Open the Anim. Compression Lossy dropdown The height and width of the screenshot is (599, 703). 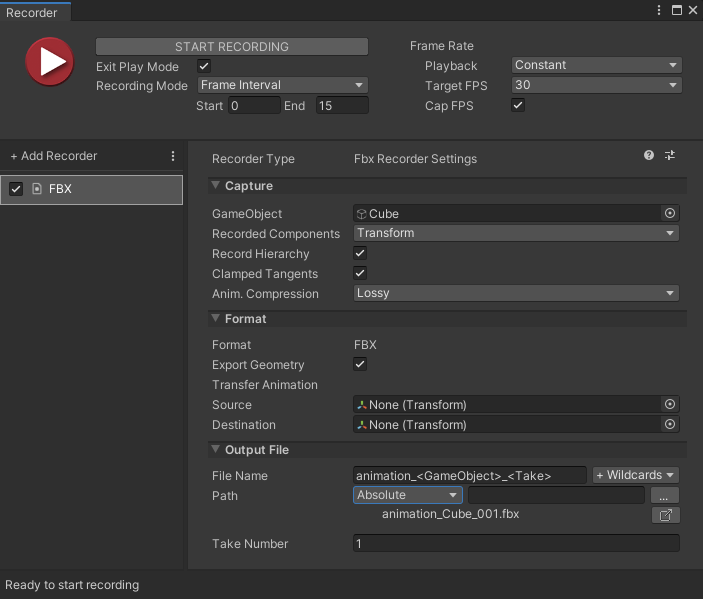[516, 294]
